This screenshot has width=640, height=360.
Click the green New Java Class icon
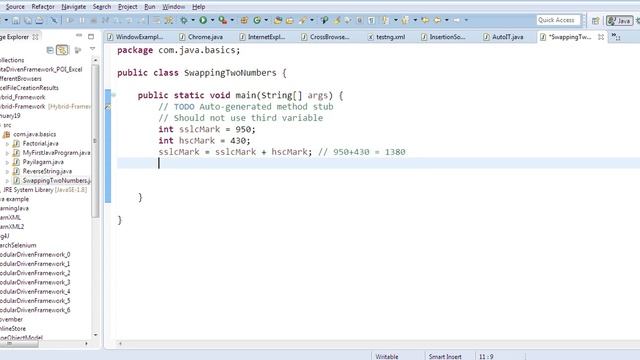257,20
